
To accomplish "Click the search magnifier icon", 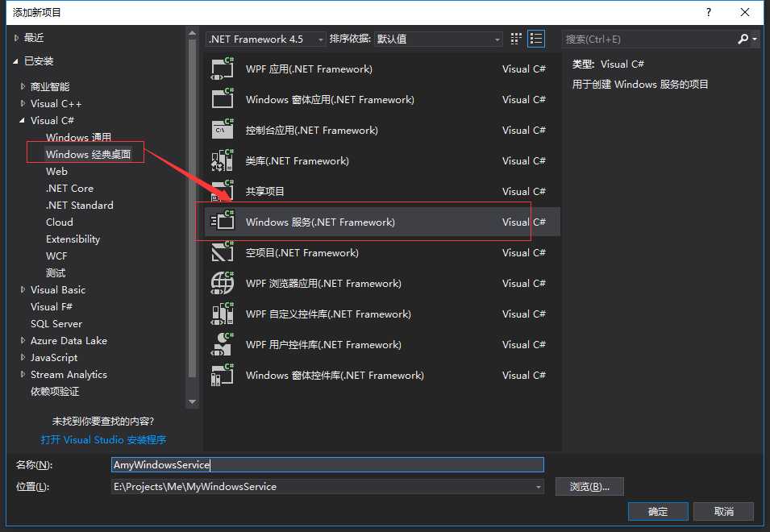I will [x=743, y=39].
